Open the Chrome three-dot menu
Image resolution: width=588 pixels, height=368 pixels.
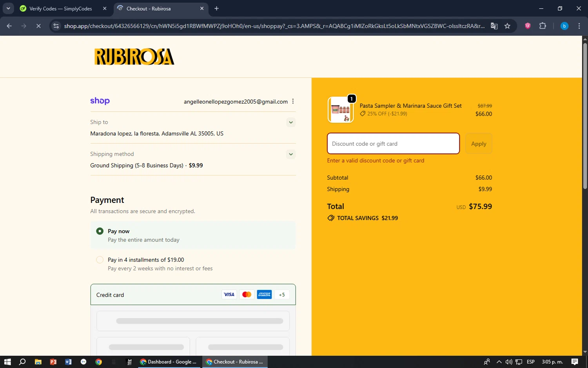pos(579,26)
